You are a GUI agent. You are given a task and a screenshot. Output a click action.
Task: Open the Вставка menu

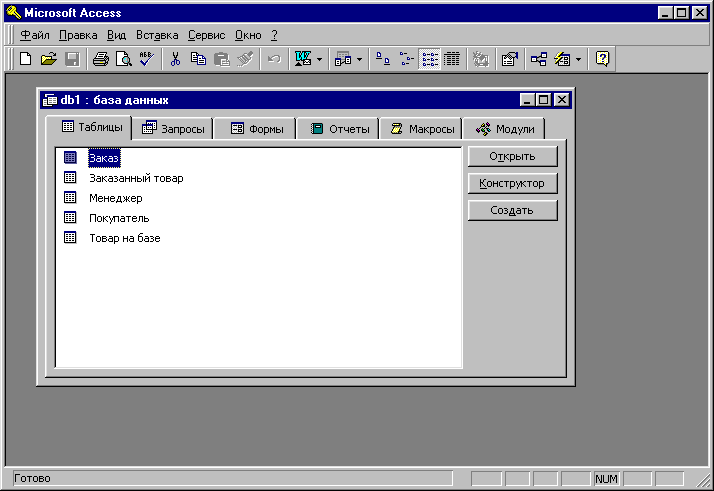pyautogui.click(x=157, y=35)
